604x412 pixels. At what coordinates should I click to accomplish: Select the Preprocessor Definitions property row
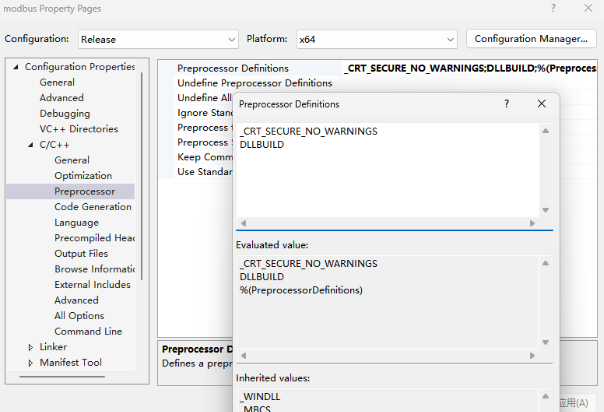233,69
